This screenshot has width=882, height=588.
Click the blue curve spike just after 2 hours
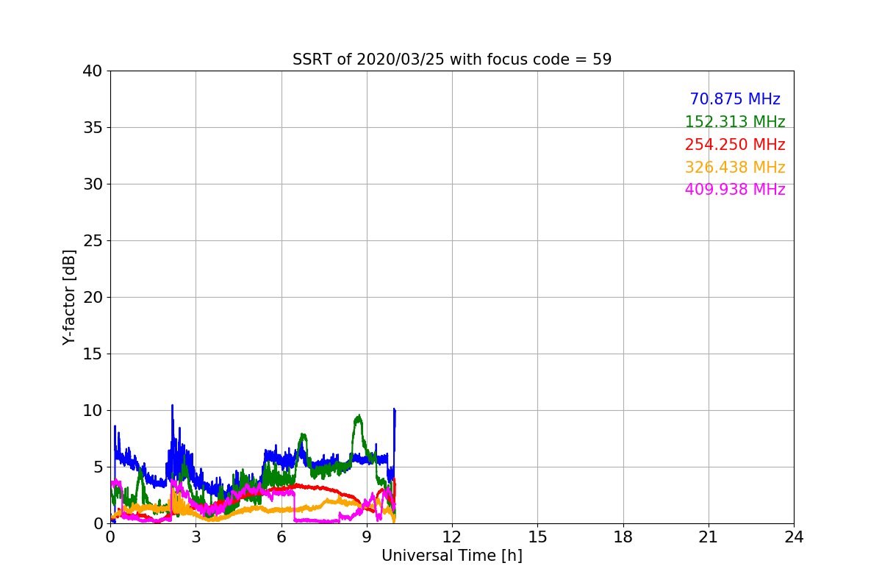[x=172, y=406]
